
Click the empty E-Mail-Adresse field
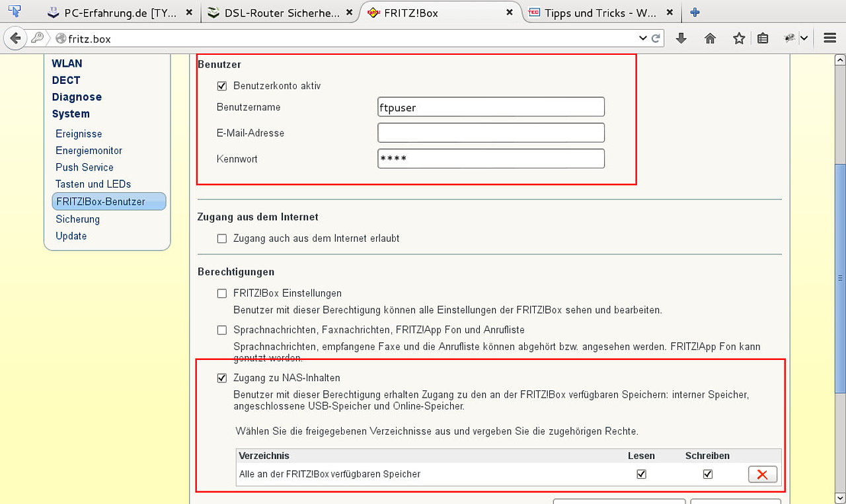[491, 133]
